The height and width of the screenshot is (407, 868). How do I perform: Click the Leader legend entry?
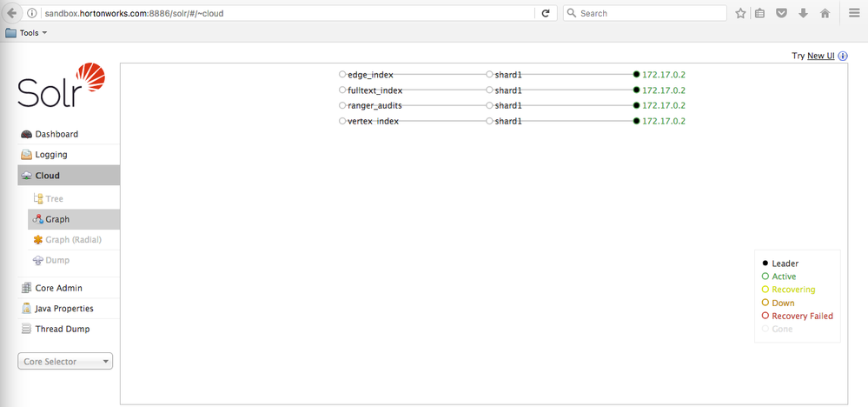pyautogui.click(x=780, y=264)
